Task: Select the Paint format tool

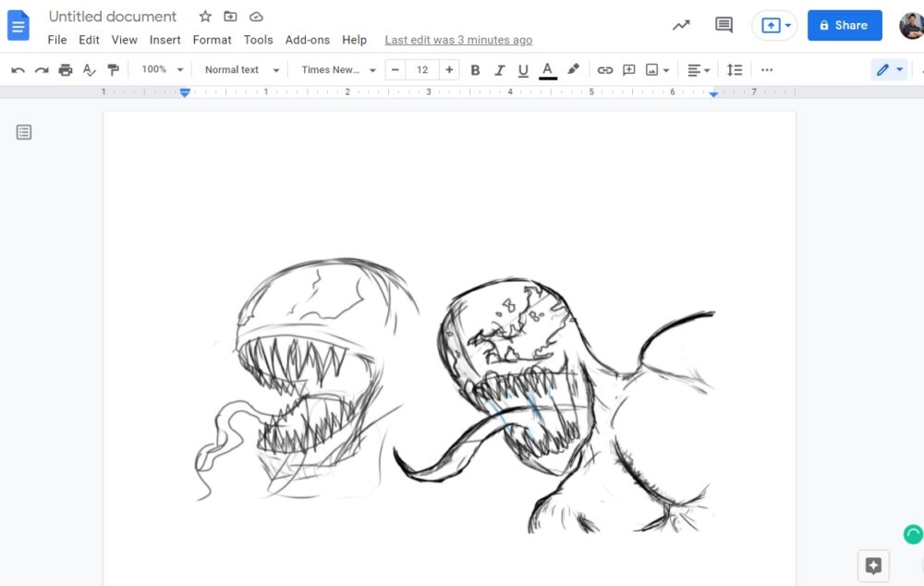Action: (x=114, y=70)
